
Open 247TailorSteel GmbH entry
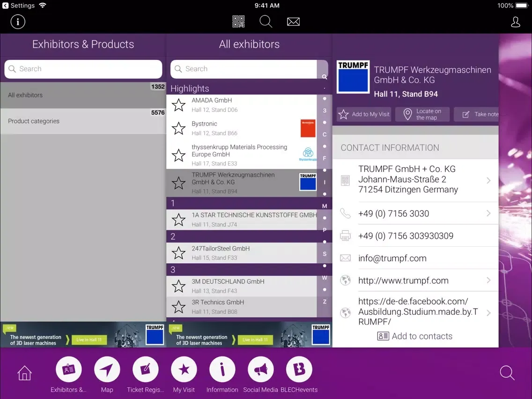pos(242,253)
